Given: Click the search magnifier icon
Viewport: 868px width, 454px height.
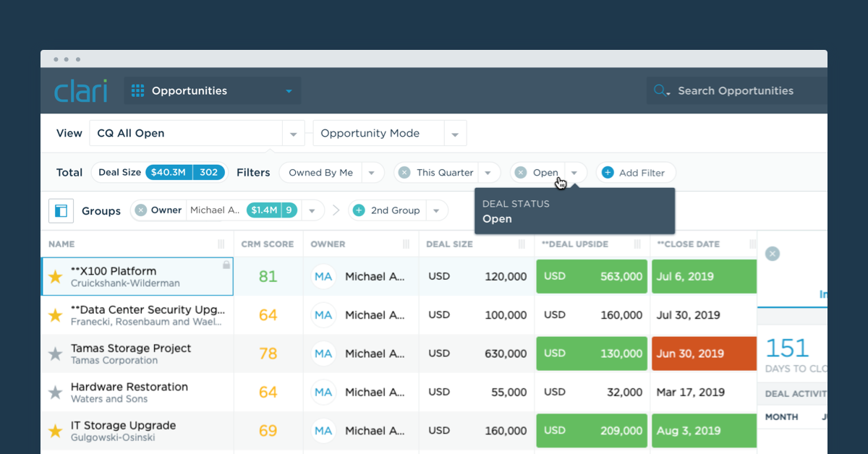Looking at the screenshot, I should coord(660,90).
